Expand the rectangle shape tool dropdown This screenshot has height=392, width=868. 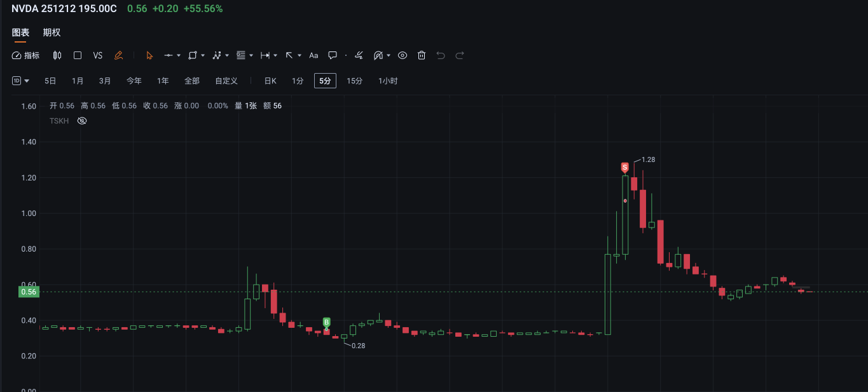click(x=203, y=55)
